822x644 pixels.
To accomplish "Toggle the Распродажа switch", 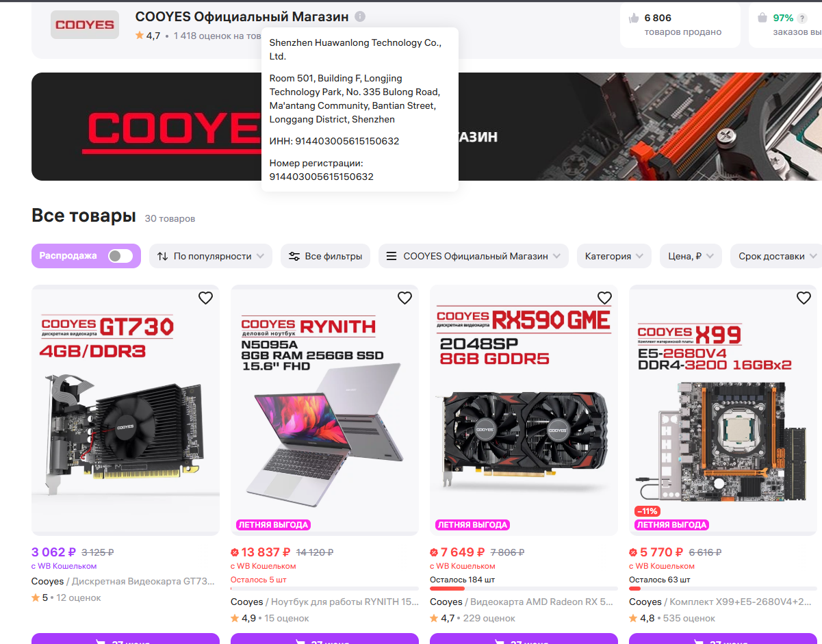I will (x=120, y=256).
